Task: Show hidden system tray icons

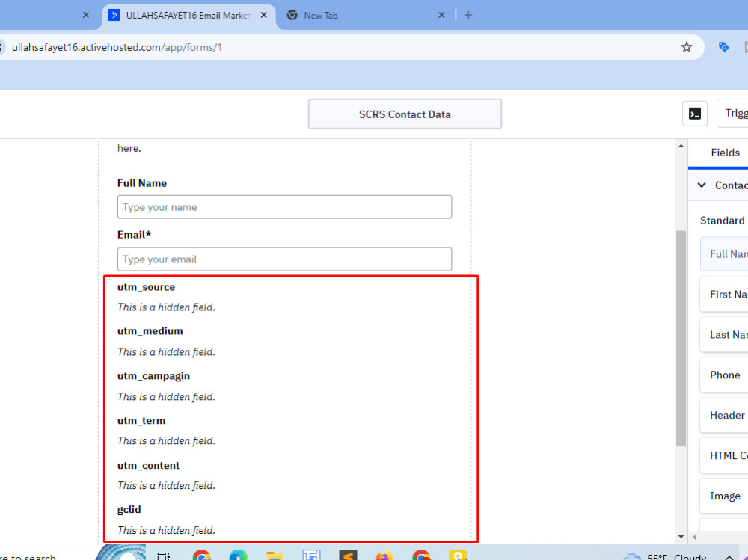Action: tap(729, 557)
